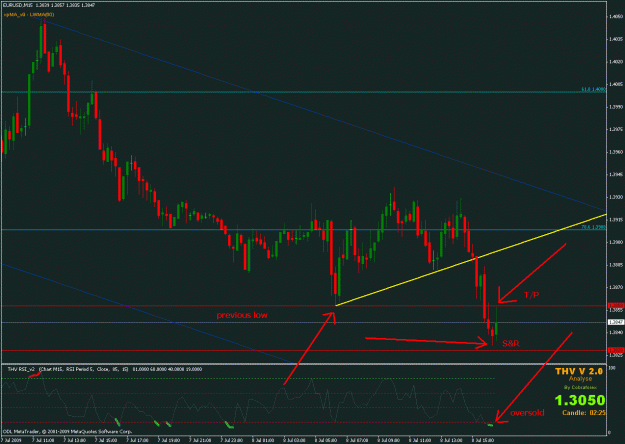
Task: Click the 0 level on the RSI scale
Action: coord(609,432)
